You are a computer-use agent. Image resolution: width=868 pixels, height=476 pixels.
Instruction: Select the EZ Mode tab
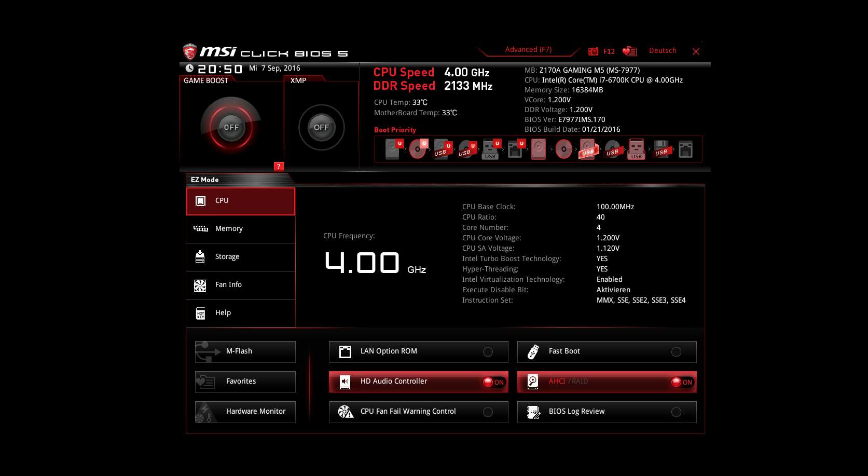(x=205, y=180)
